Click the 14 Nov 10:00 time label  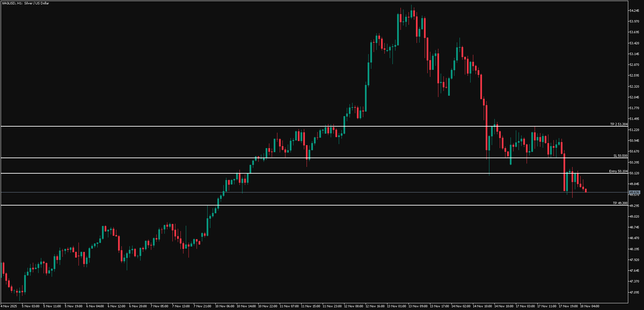click(x=482, y=306)
